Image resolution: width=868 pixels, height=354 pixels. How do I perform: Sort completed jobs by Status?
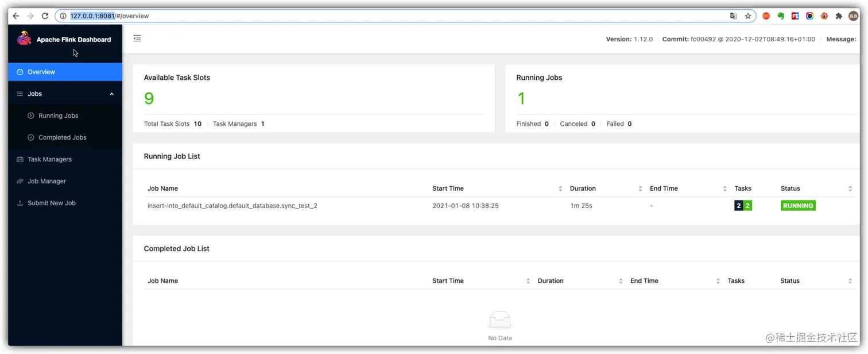pyautogui.click(x=850, y=281)
